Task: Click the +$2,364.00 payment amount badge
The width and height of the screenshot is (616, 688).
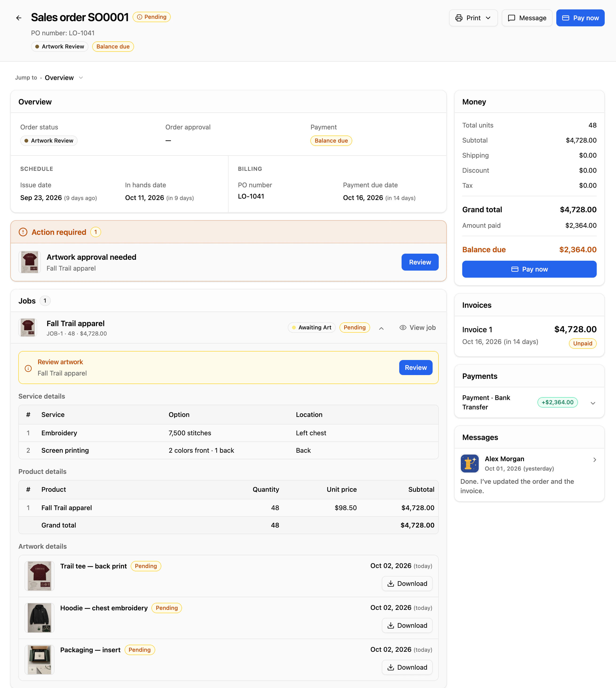Action: click(x=557, y=402)
